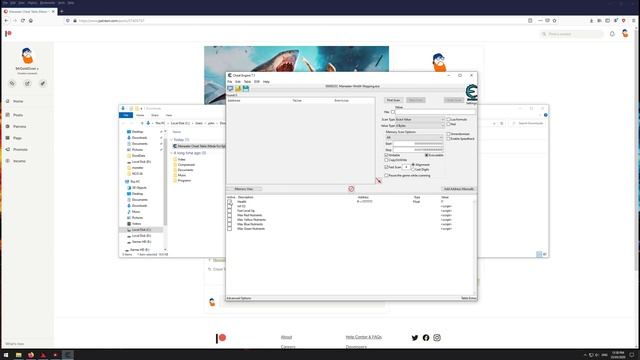
Task: Toggle the Not checkbox
Action: (448, 124)
